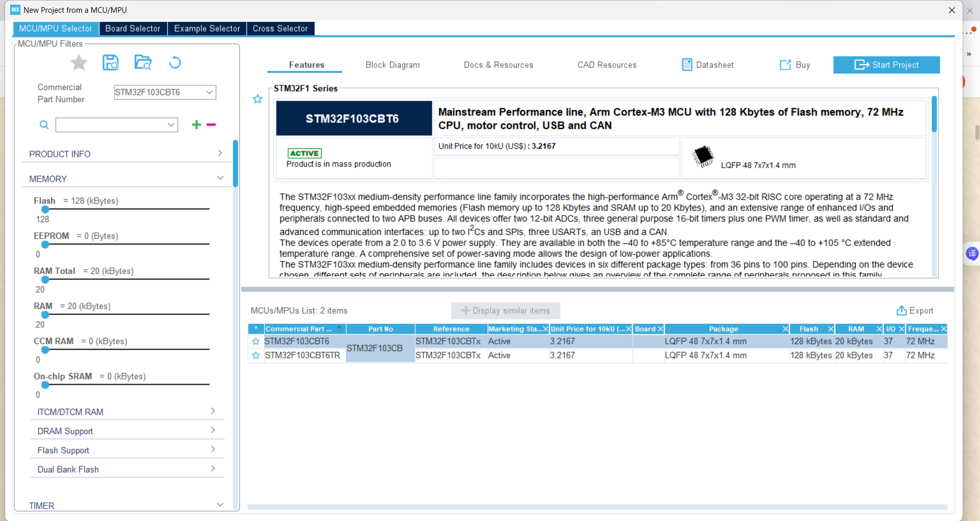Click the EEPROM slider handle
Image resolution: width=980 pixels, height=521 pixels.
click(x=45, y=245)
